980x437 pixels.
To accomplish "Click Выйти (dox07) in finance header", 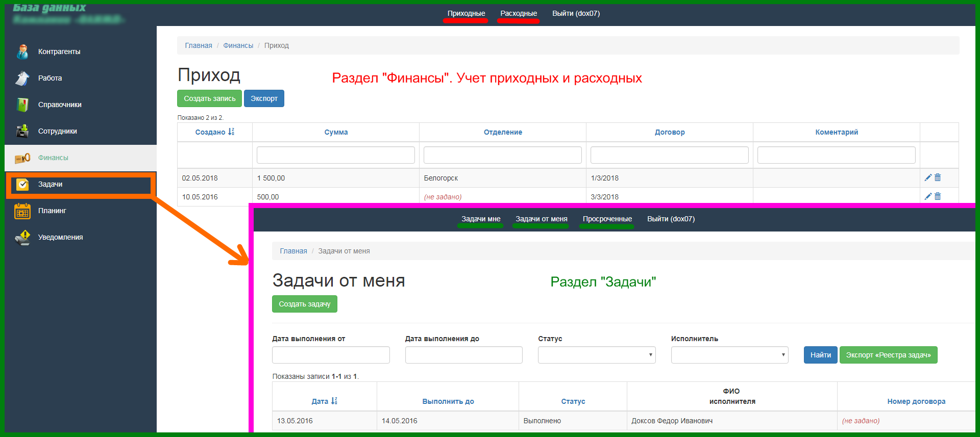I will (576, 13).
